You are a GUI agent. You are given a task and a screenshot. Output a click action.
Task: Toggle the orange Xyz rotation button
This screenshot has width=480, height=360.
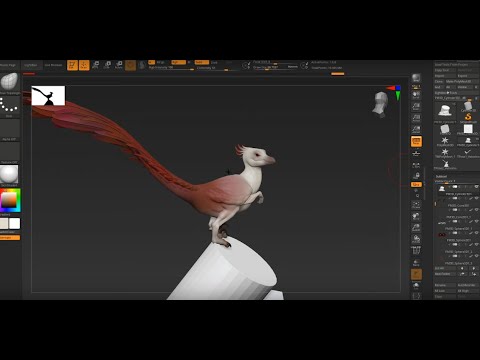(416, 184)
